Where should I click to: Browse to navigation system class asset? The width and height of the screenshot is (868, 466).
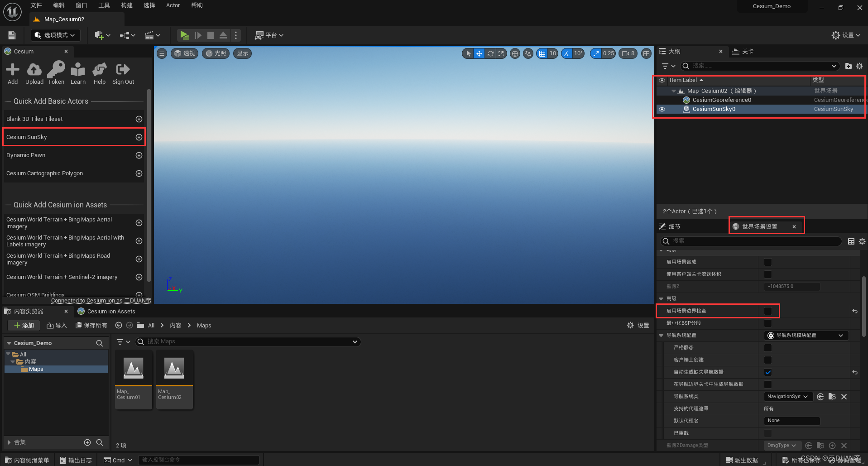[832, 397]
